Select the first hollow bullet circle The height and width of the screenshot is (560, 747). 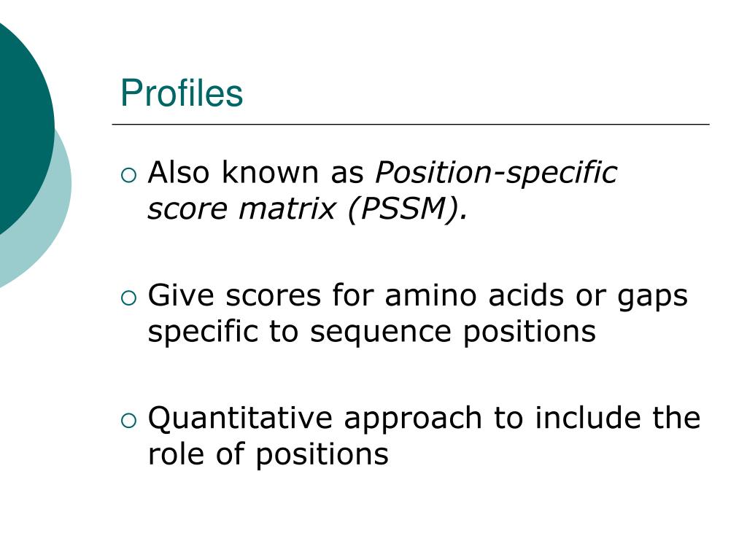[x=128, y=175]
